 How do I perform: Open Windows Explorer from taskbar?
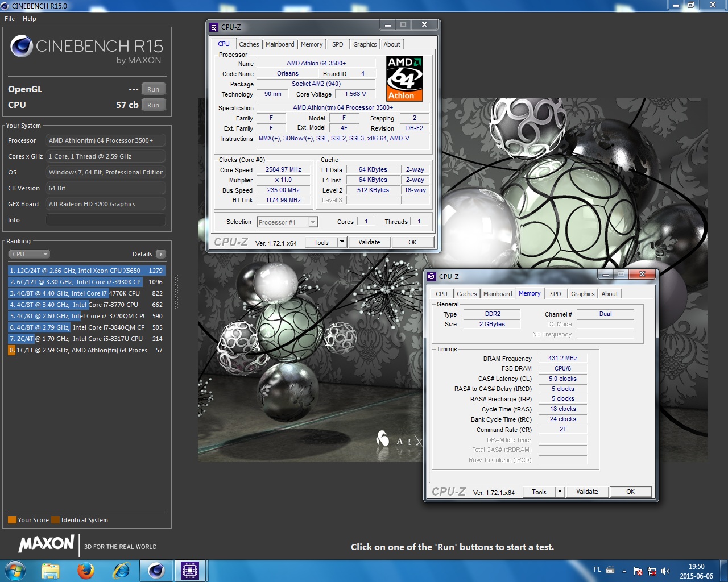[50, 571]
